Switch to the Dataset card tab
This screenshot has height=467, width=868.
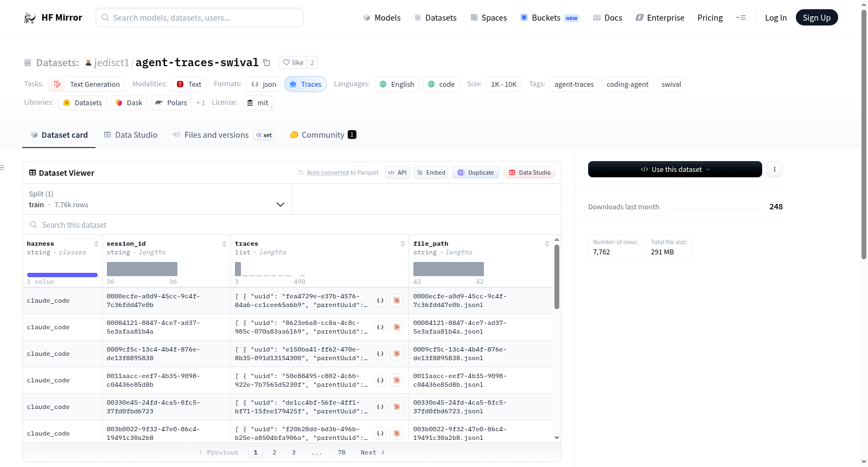59,135
